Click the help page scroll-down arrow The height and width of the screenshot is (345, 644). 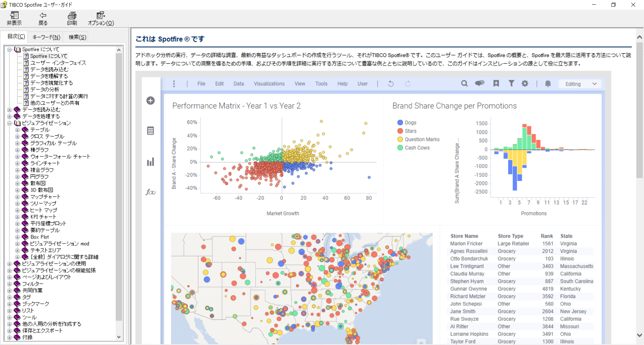(x=639, y=335)
